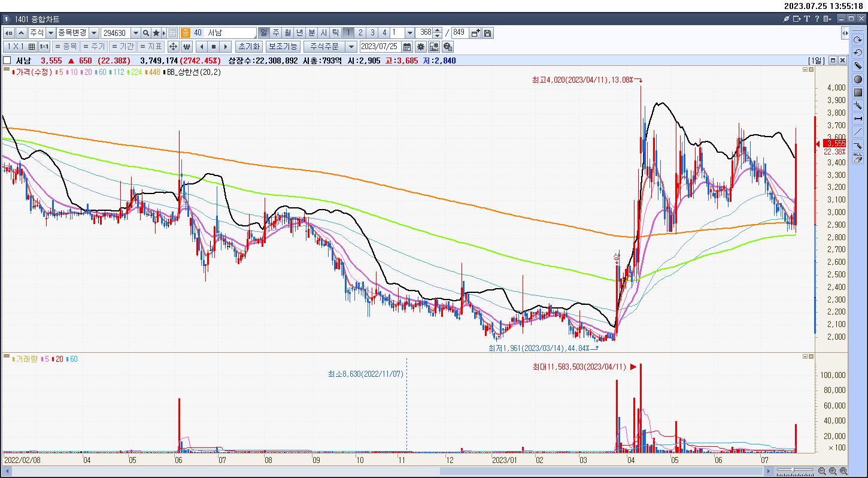The image size is (868, 478).
Task: Select the pencil drawing tool
Action: click(x=858, y=66)
